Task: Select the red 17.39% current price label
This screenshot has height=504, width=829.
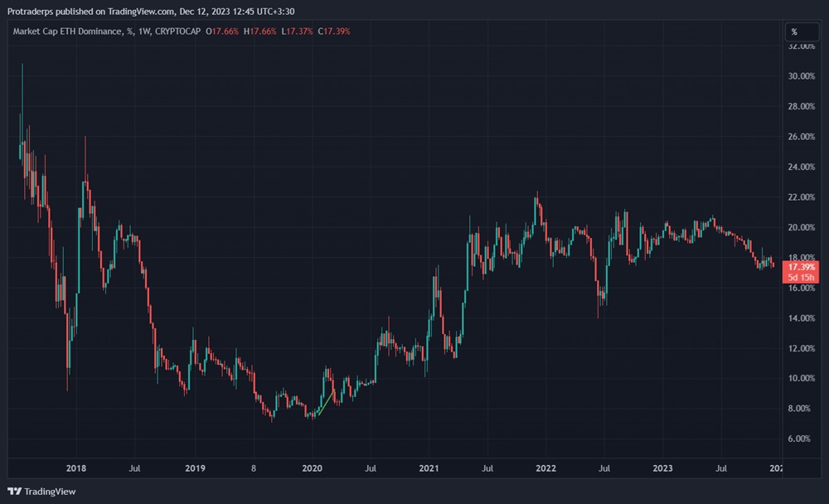Action: (801, 268)
